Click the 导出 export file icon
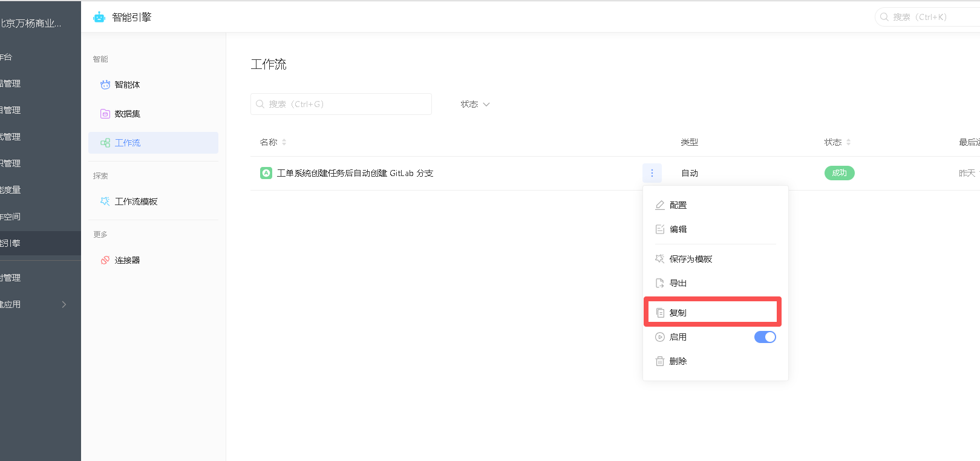The width and height of the screenshot is (980, 461). click(660, 283)
